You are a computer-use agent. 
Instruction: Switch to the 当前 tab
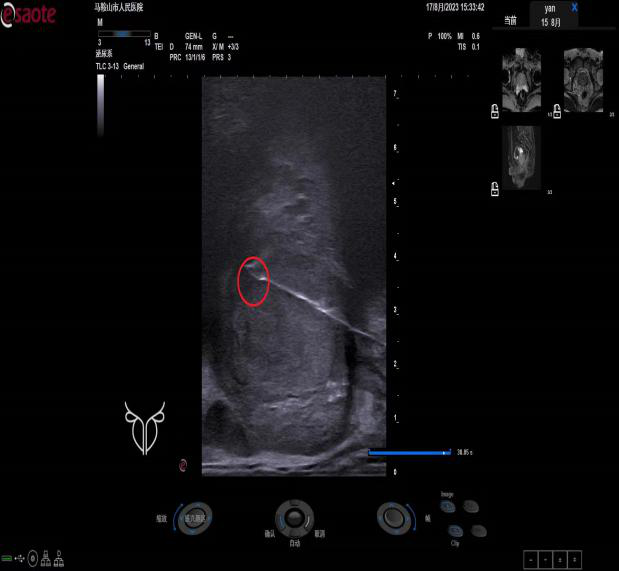coord(511,20)
